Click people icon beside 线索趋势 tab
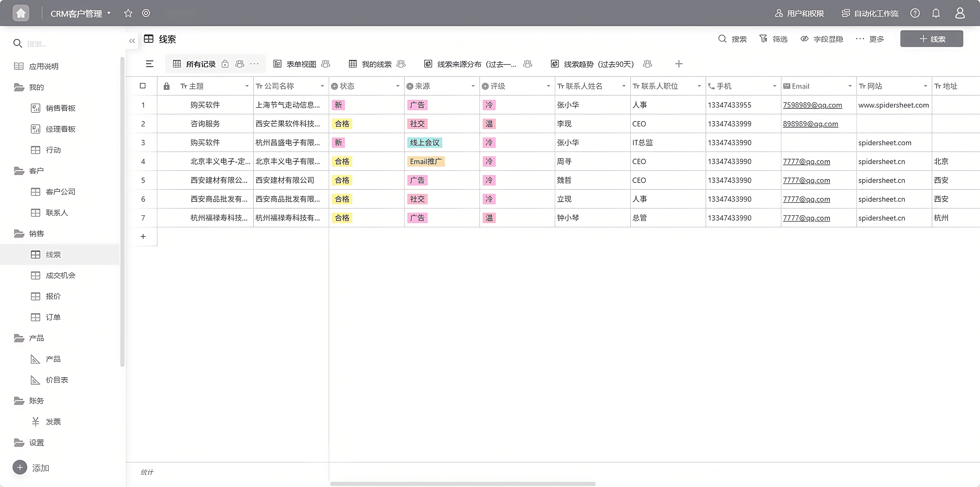 click(x=647, y=64)
